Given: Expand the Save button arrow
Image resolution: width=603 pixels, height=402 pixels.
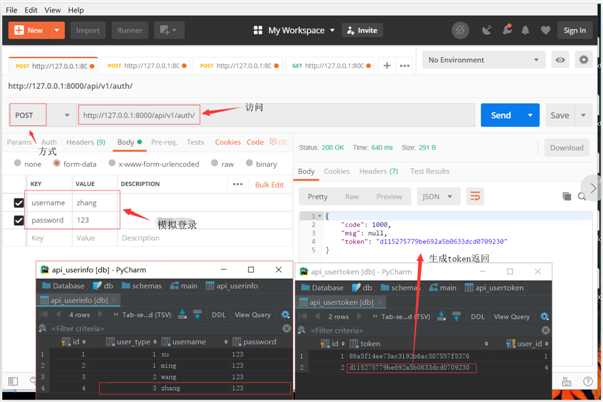Looking at the screenshot, I should (x=583, y=115).
